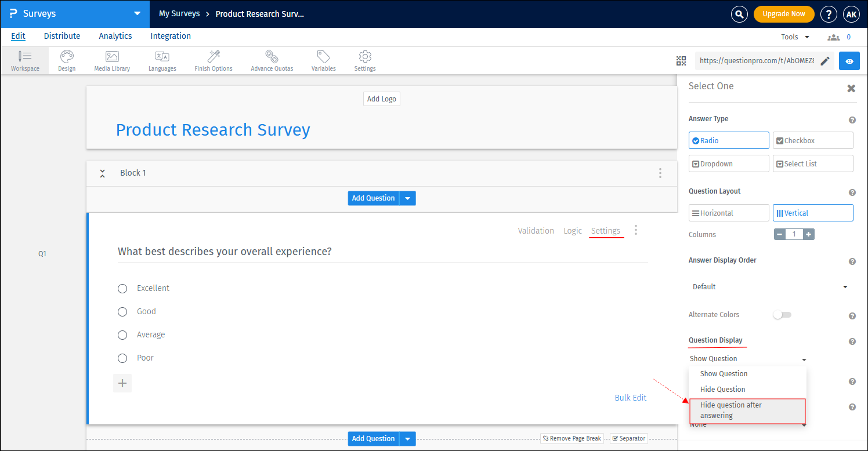868x451 pixels.
Task: Edit the survey link with pencil icon
Action: click(826, 61)
